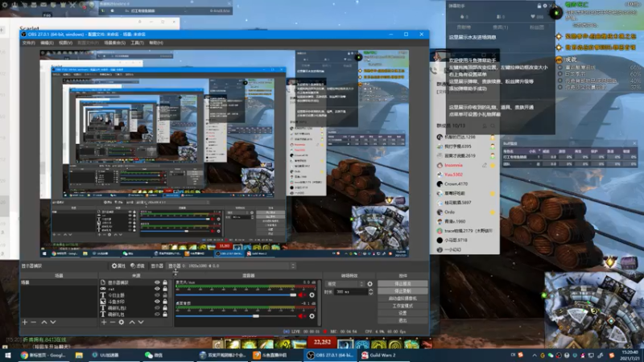The height and width of the screenshot is (362, 644).
Task: Toggle the lock on the 显示器捕获 source
Action: pyautogui.click(x=165, y=282)
